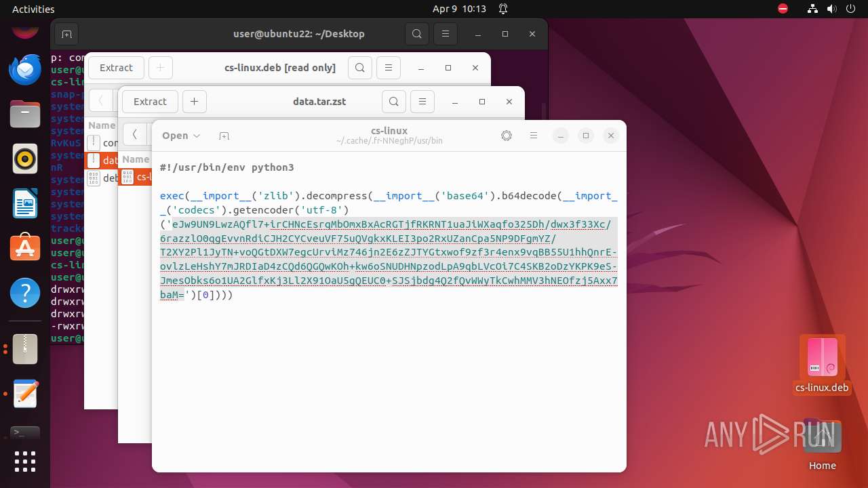Click the volume icon in system tray
Viewport: 868px width, 488px height.
tap(831, 9)
